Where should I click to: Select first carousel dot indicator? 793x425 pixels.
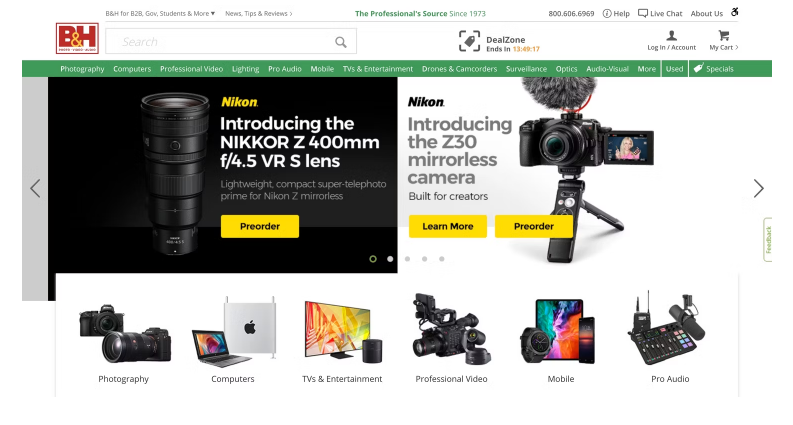tap(373, 259)
